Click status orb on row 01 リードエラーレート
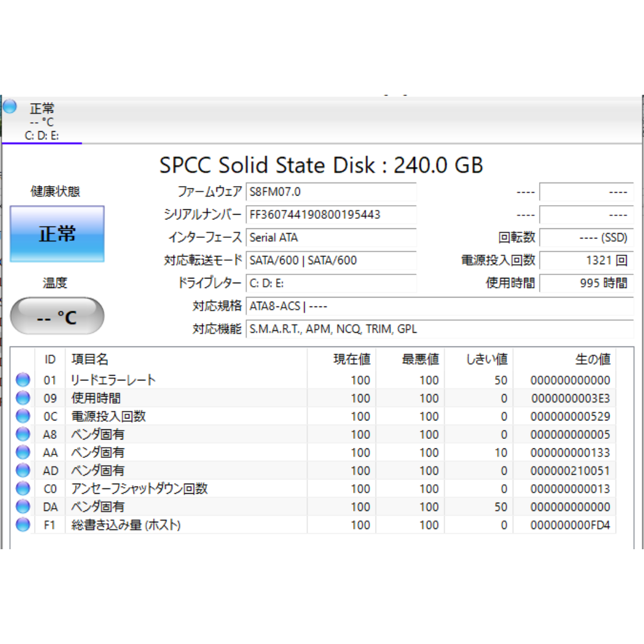 [x=23, y=380]
